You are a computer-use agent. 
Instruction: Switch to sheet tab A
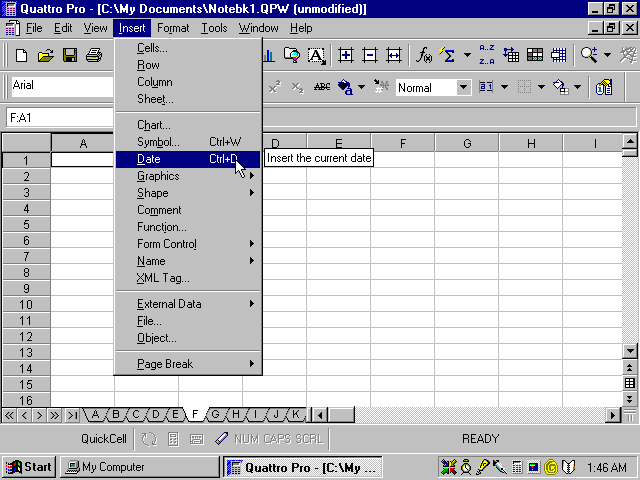[95, 415]
